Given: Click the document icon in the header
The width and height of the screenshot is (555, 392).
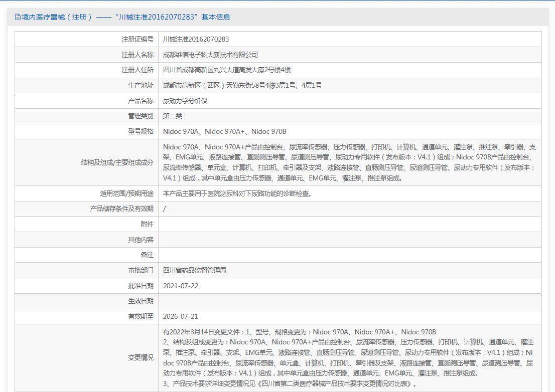Looking at the screenshot, I should click(18, 17).
